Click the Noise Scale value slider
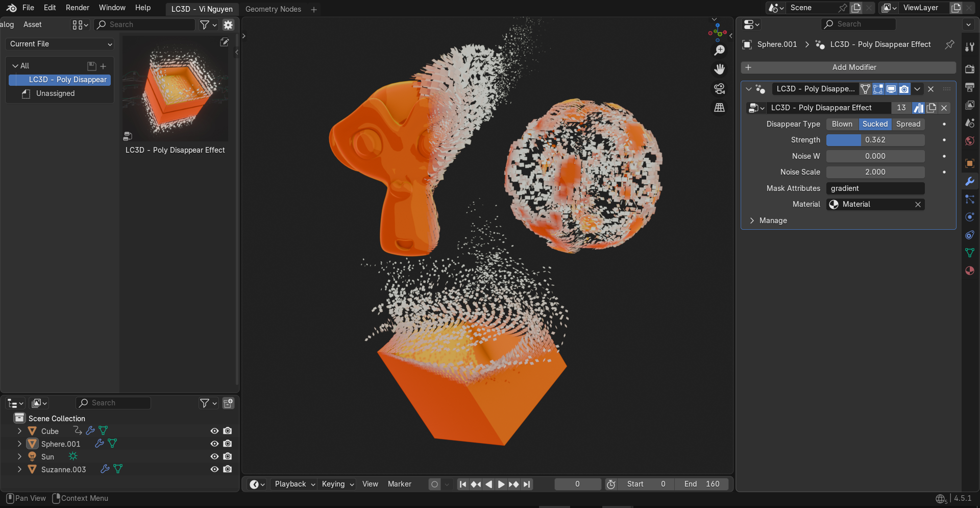This screenshot has height=508, width=980. click(x=875, y=172)
